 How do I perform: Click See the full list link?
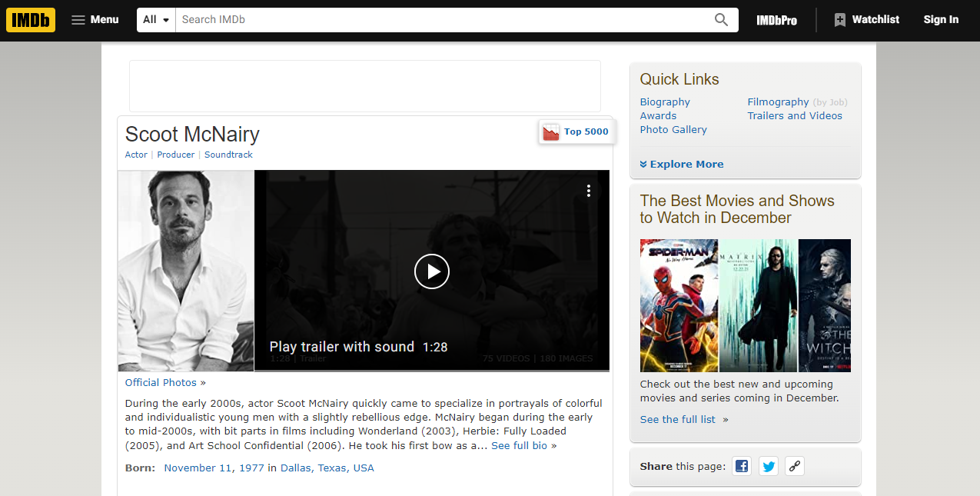[678, 419]
